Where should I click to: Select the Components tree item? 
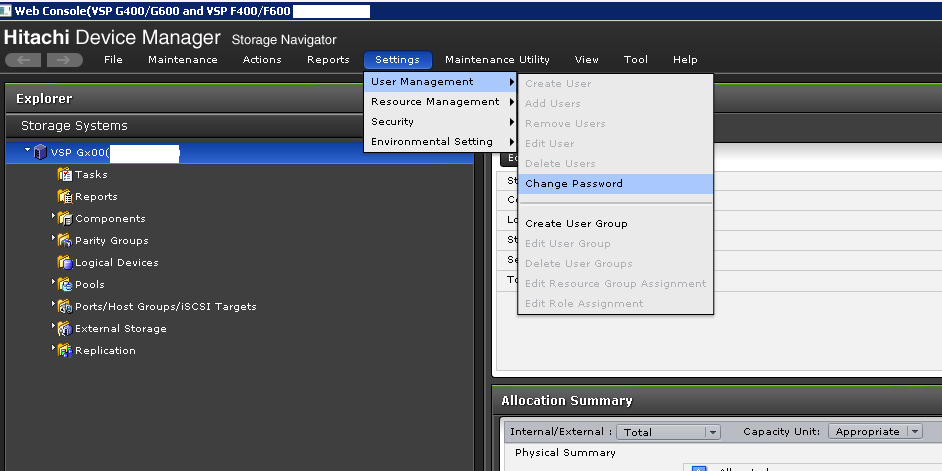click(x=110, y=219)
